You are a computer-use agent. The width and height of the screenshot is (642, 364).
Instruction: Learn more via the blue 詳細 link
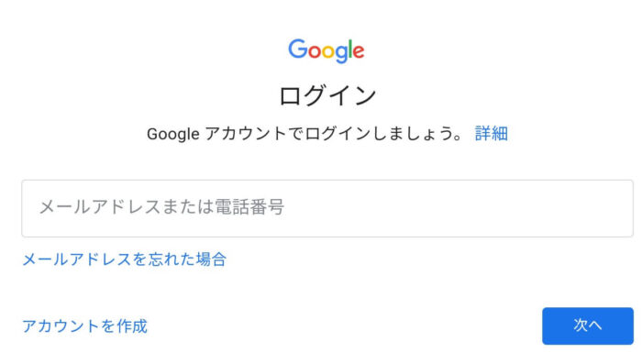492,134
